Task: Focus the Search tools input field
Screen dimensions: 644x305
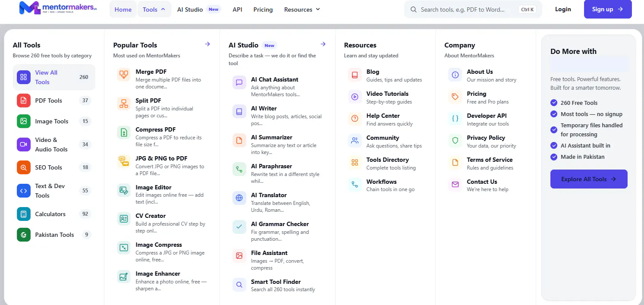Action: click(x=473, y=9)
